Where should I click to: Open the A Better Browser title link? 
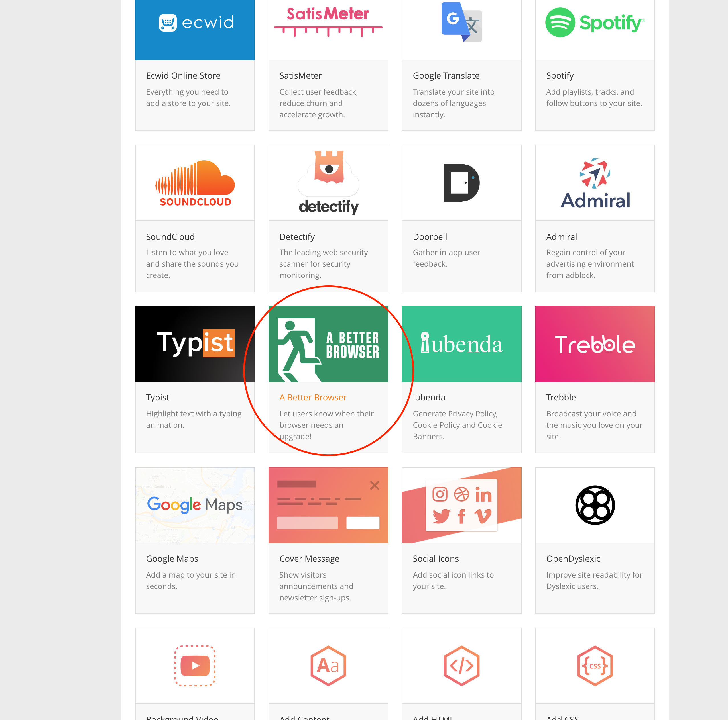[313, 397]
